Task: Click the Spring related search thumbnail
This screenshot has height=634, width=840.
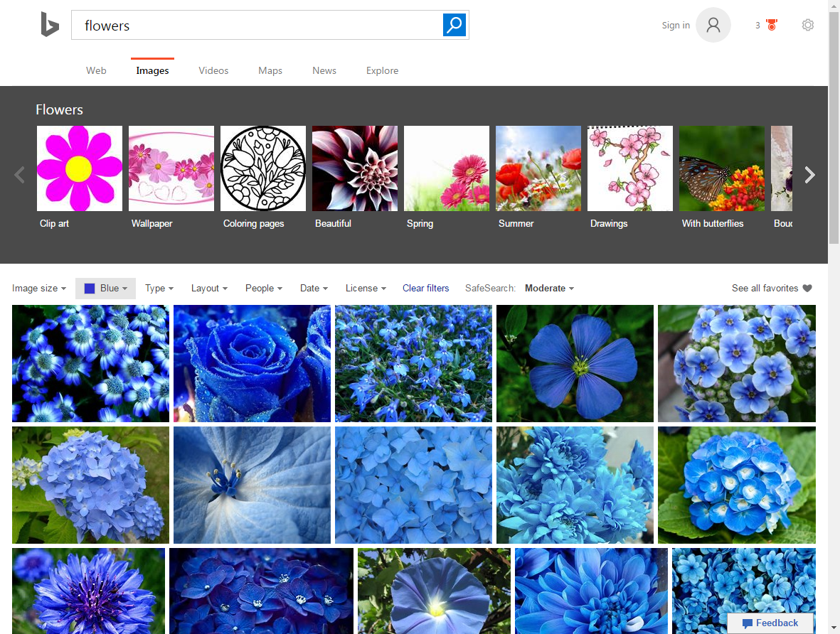Action: (x=446, y=168)
